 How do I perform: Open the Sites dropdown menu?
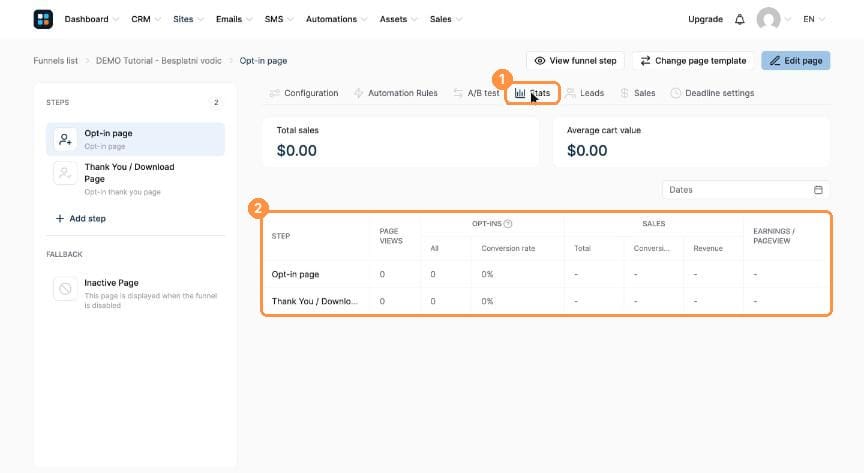(x=188, y=19)
